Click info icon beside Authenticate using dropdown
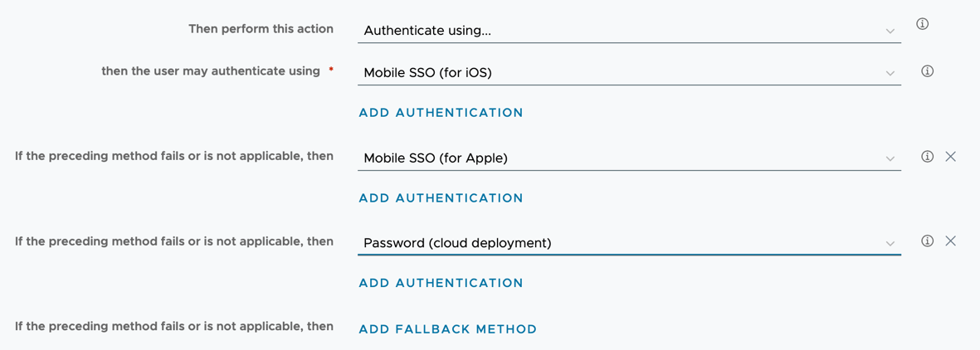 point(922,24)
